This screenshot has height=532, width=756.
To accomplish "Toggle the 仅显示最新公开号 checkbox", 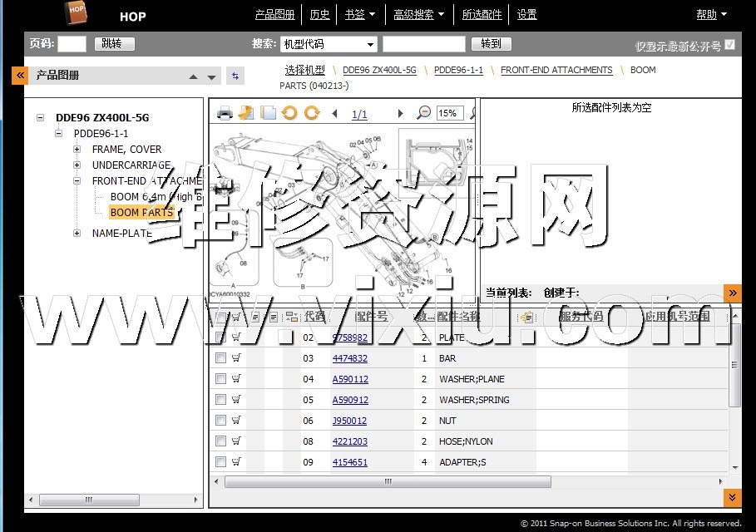I will (730, 45).
